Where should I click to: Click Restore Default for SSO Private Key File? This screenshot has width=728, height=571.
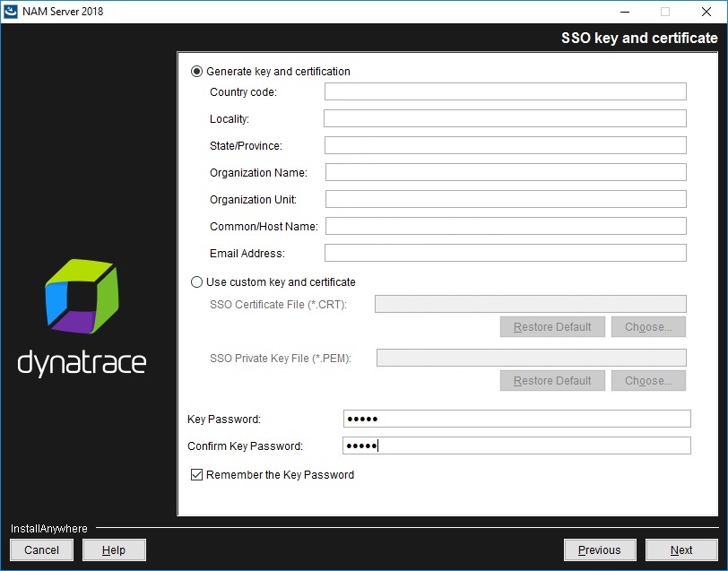point(552,381)
